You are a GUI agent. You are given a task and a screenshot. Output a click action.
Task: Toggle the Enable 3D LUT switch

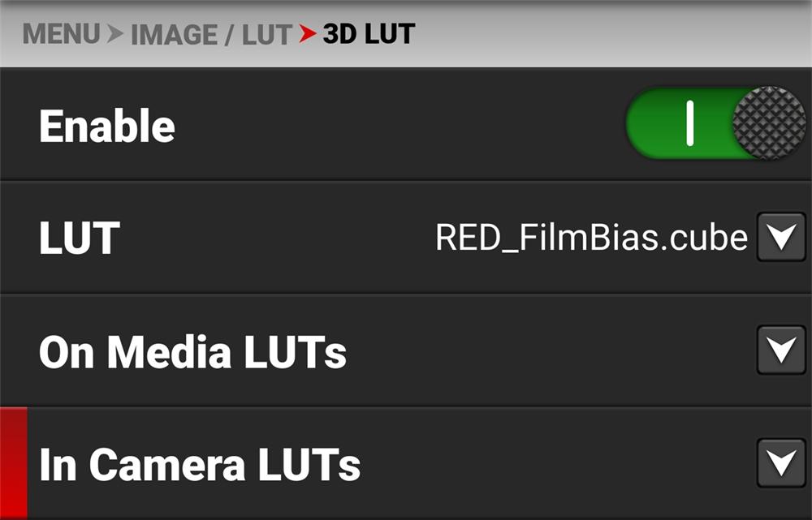[x=716, y=123]
